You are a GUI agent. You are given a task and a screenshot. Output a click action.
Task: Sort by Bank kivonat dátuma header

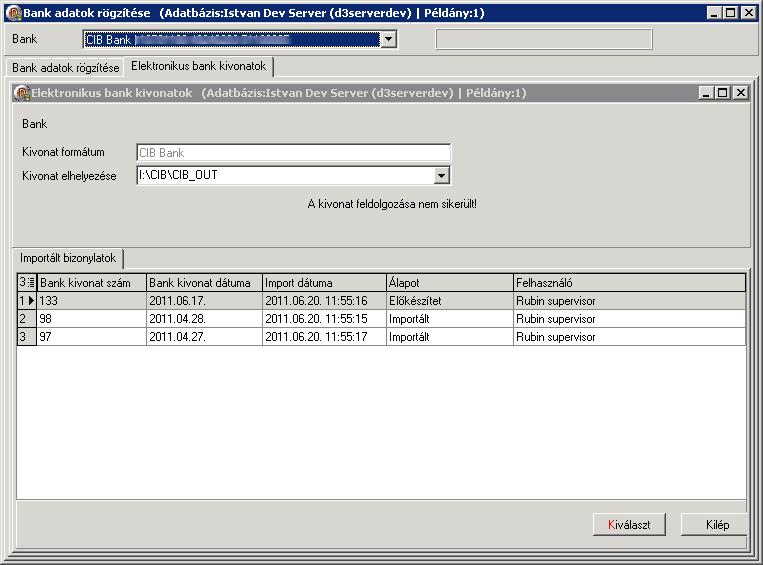pos(204,283)
